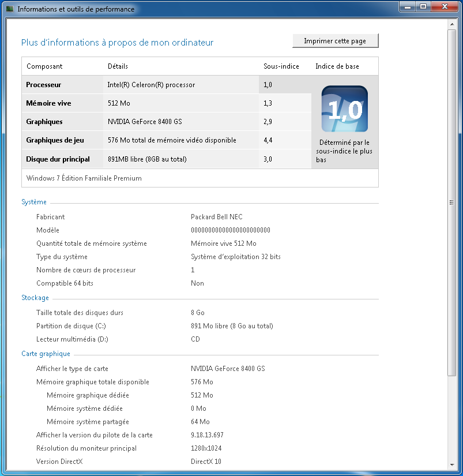The image size is (463, 476).
Task: Select the Graphiques de jeu row label
Action: click(55, 140)
